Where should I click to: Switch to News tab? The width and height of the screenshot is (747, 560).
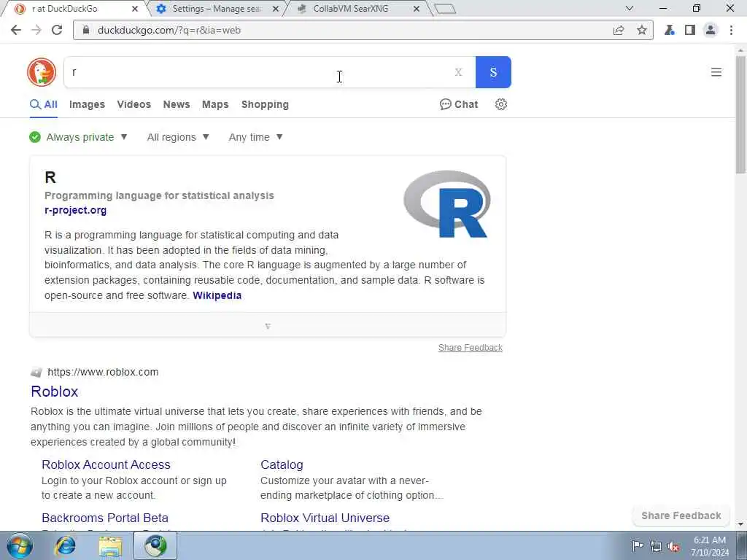177,104
